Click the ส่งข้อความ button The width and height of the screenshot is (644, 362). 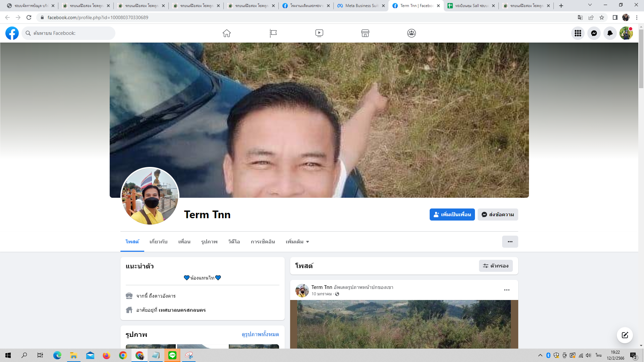(x=498, y=215)
